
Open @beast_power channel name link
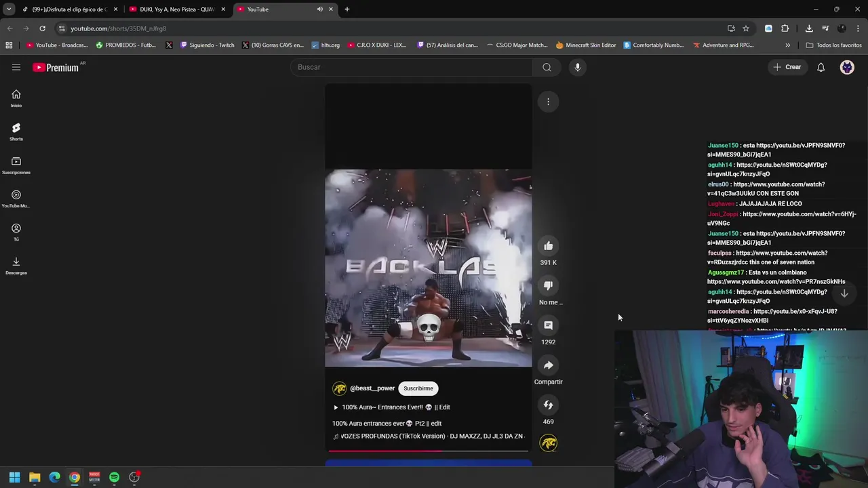(372, 388)
